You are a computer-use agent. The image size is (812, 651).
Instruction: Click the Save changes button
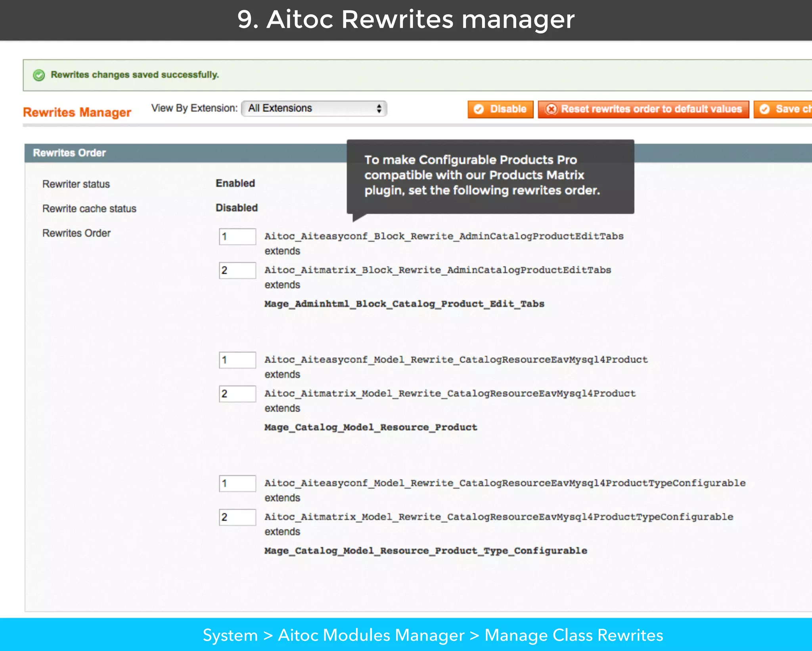click(783, 109)
